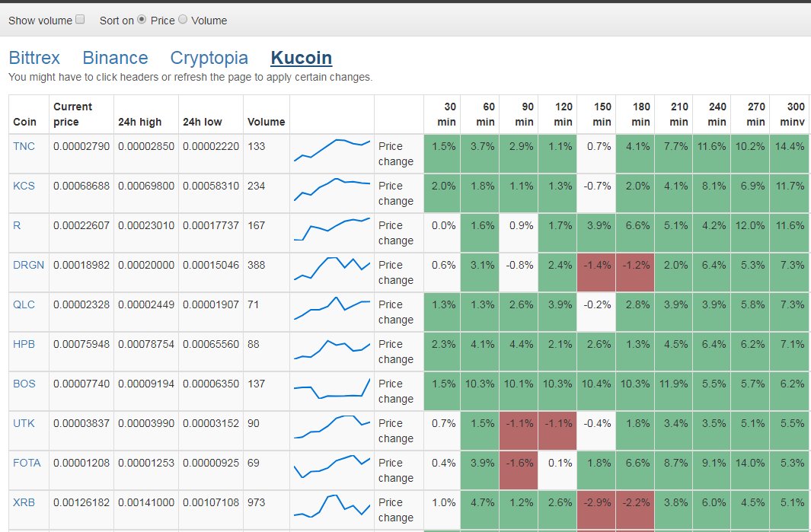
Task: Click the XRB sparkline price chart
Action: coord(332,505)
